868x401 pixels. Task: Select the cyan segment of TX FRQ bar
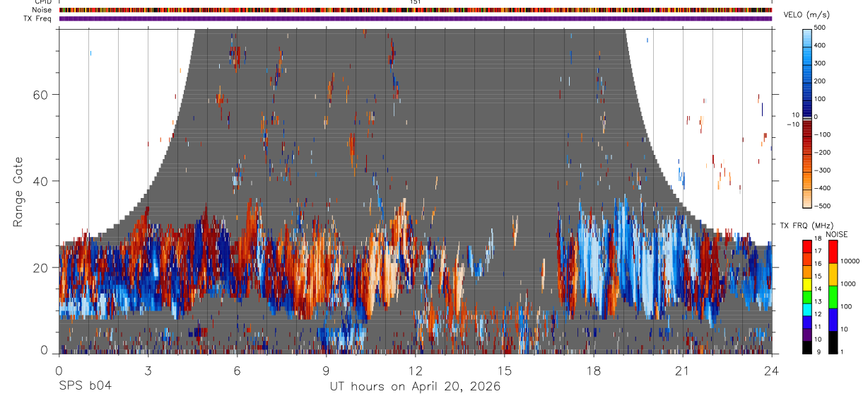click(x=807, y=310)
